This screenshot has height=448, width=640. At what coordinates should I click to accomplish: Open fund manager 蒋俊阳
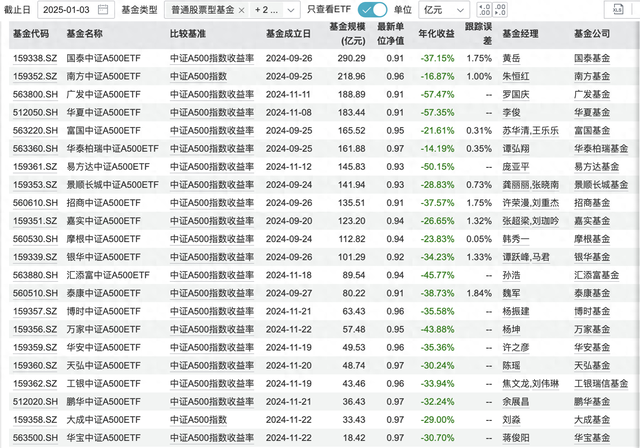516,438
